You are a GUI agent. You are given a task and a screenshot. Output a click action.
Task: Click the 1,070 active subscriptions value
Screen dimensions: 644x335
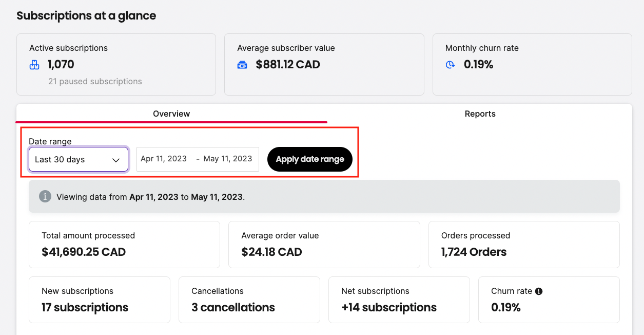tap(61, 65)
